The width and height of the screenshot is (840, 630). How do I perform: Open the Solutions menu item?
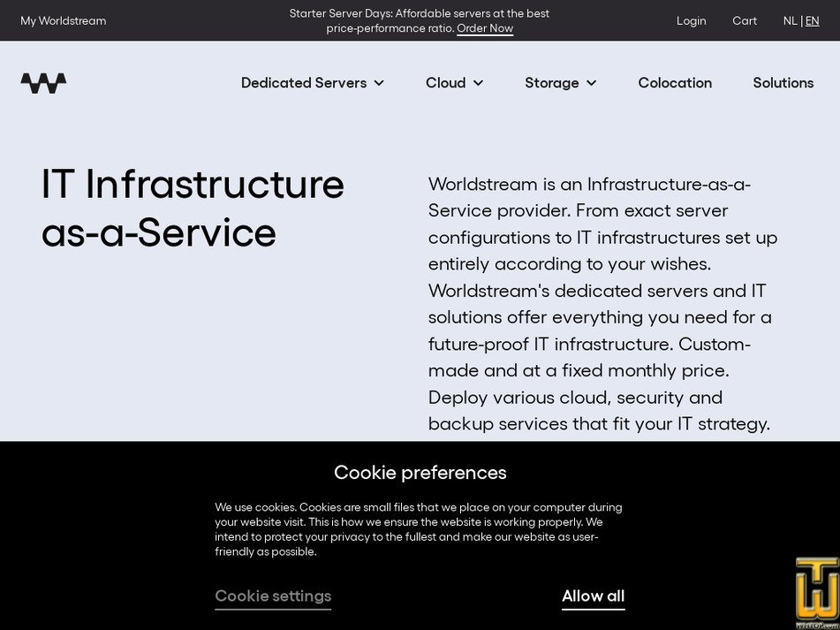(783, 83)
